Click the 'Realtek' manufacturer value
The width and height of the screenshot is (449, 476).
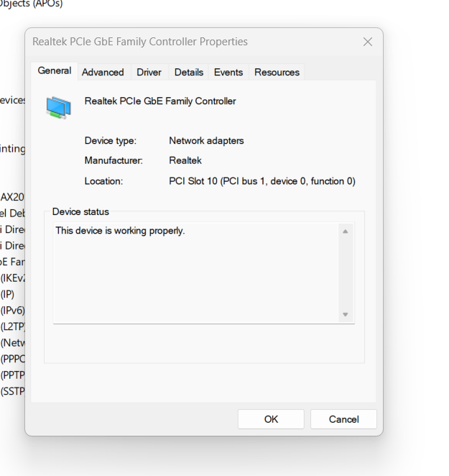point(185,160)
